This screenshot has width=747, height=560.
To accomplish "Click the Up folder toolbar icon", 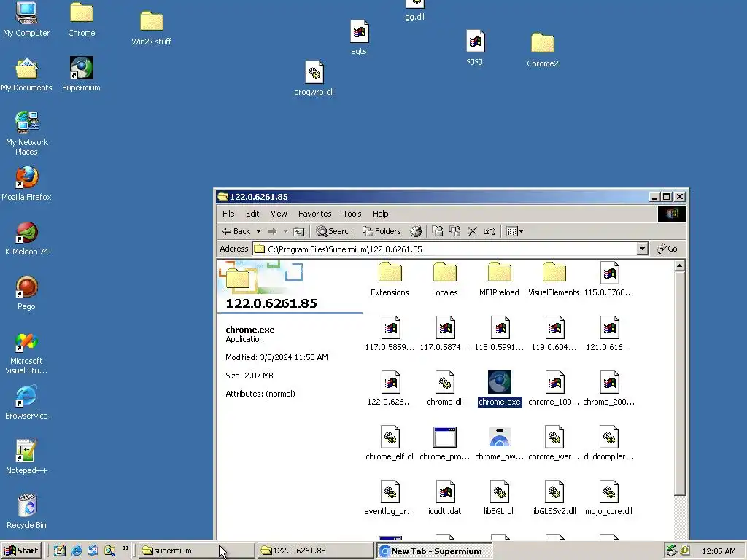I will (298, 231).
